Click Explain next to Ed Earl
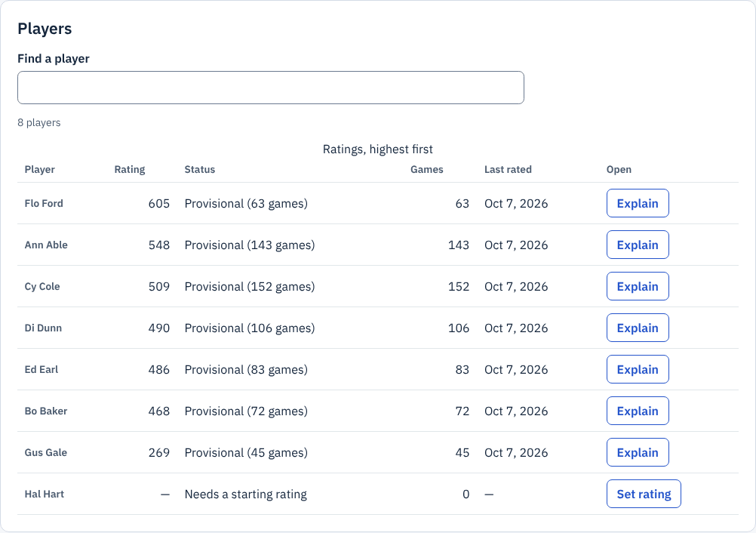This screenshot has width=756, height=533. click(638, 369)
